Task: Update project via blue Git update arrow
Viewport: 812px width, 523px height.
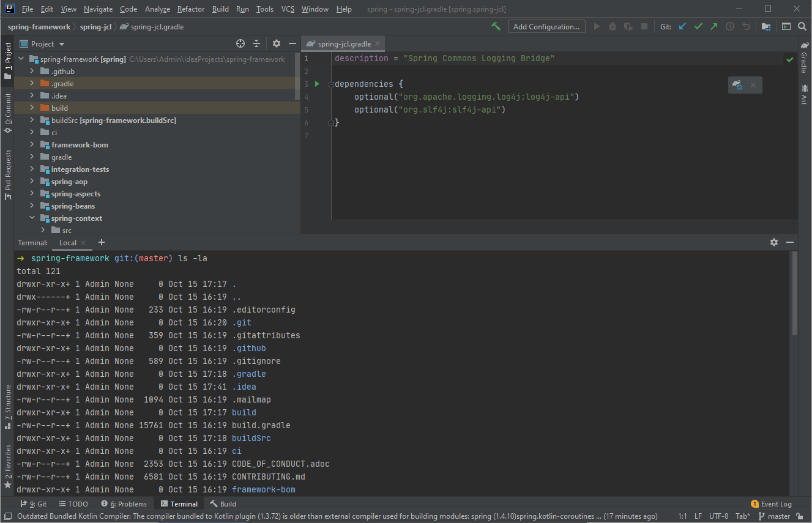Action: pyautogui.click(x=682, y=26)
